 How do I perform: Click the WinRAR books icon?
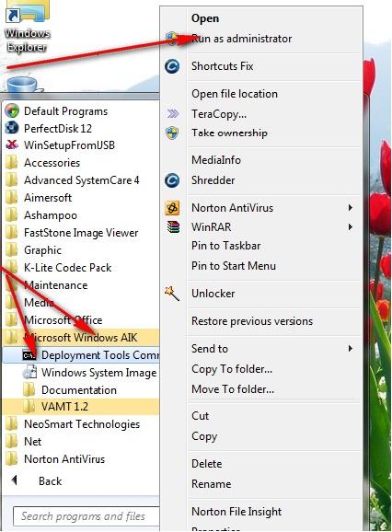pos(173,226)
